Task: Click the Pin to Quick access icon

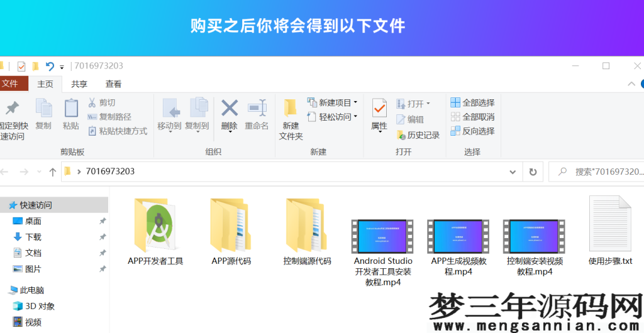Action: [11, 109]
